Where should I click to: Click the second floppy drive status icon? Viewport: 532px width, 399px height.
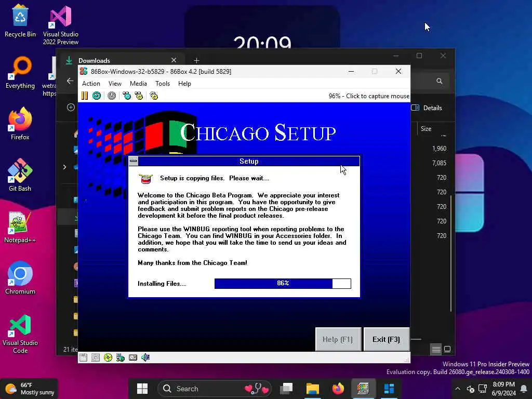(96, 357)
